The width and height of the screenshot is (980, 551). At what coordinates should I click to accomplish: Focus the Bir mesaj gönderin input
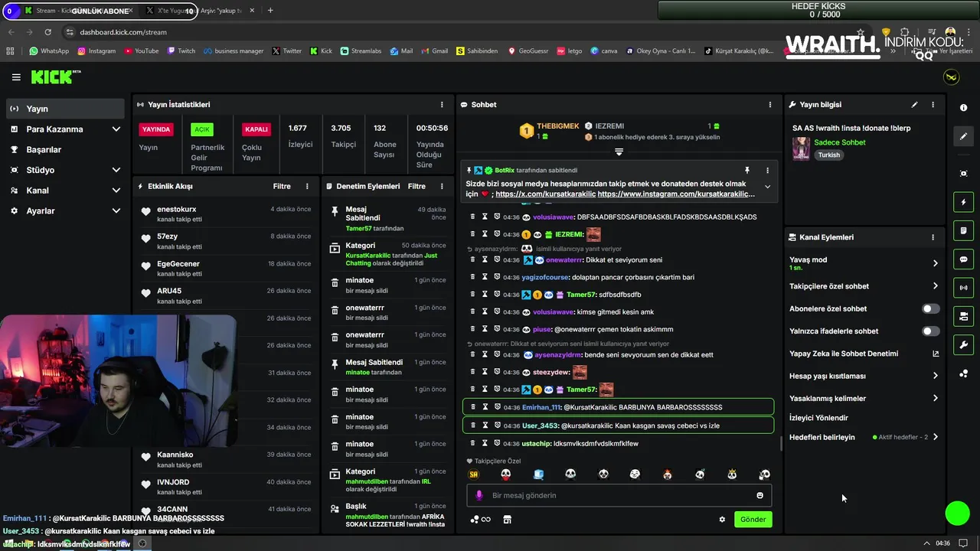tap(619, 495)
